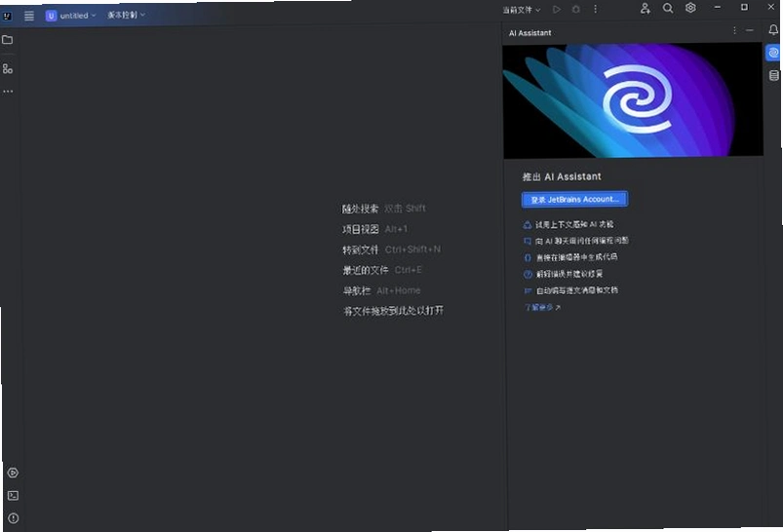This screenshot has width=783, height=532.
Task: Click feature text about 生成代码
Action: [576, 257]
